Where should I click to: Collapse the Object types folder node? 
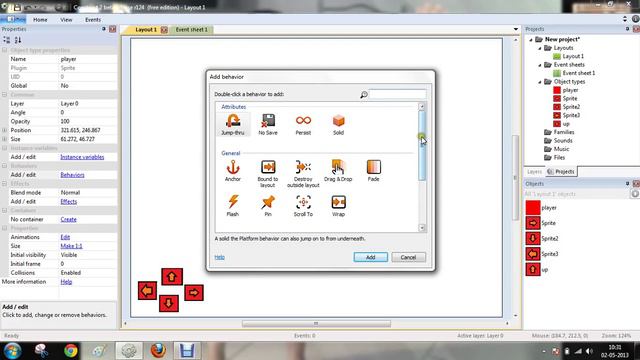click(x=540, y=82)
